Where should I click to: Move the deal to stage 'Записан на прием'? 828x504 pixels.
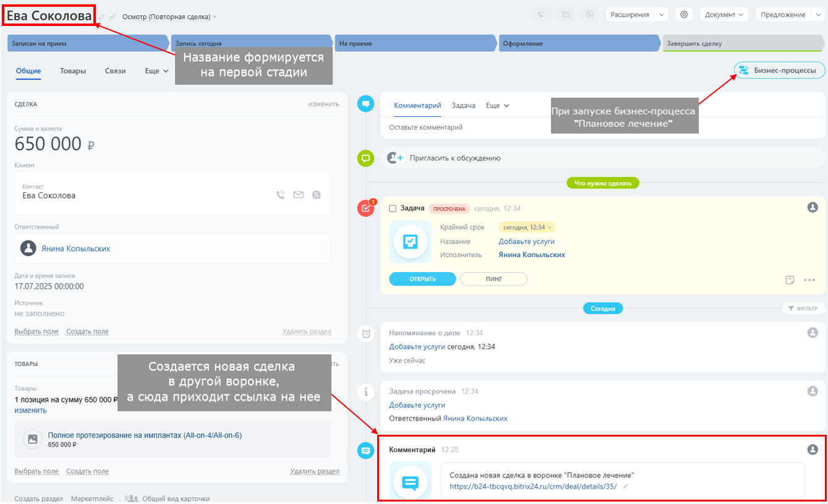(87, 43)
